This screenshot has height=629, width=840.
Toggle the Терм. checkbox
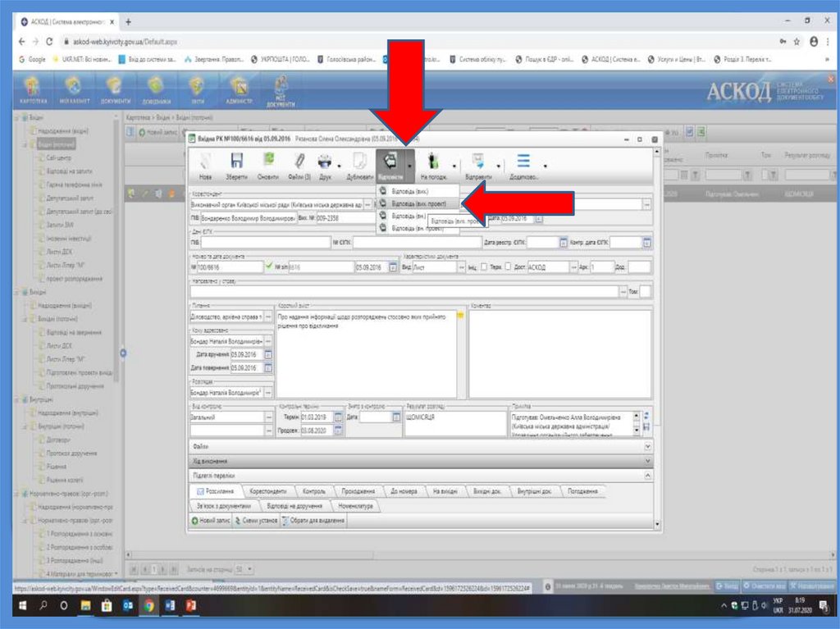coord(508,267)
